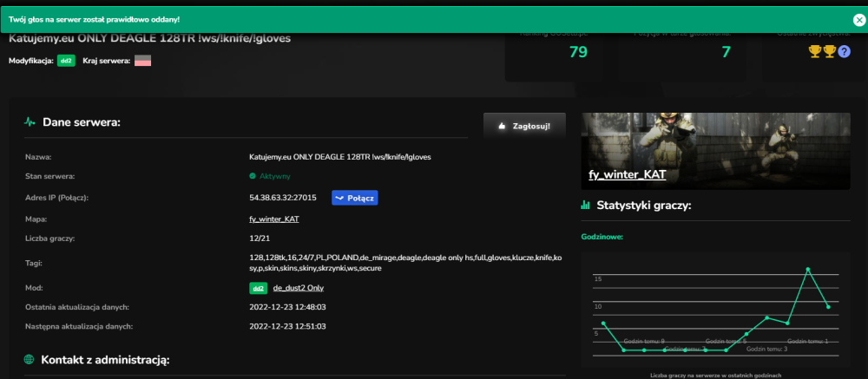Select the server IP address 54.38.63.32:27015
Image resolution: width=868 pixels, height=379 pixels.
283,198
